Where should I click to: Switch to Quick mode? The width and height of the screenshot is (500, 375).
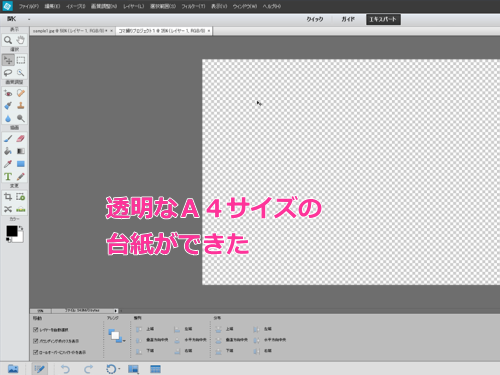pyautogui.click(x=315, y=19)
